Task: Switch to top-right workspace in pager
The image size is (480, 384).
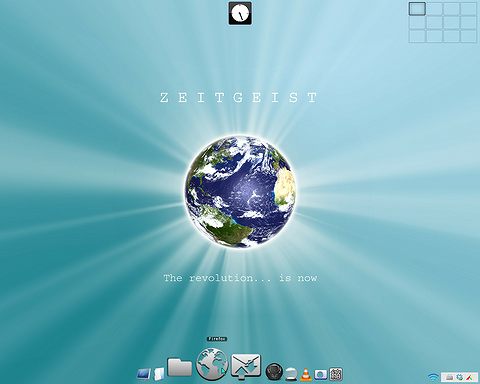Action: point(469,9)
